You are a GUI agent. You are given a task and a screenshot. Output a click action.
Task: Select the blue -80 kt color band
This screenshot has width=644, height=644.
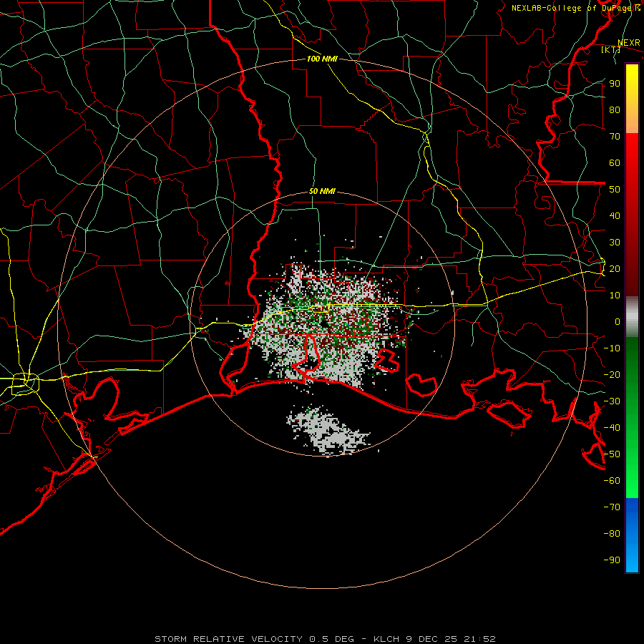pyautogui.click(x=632, y=533)
